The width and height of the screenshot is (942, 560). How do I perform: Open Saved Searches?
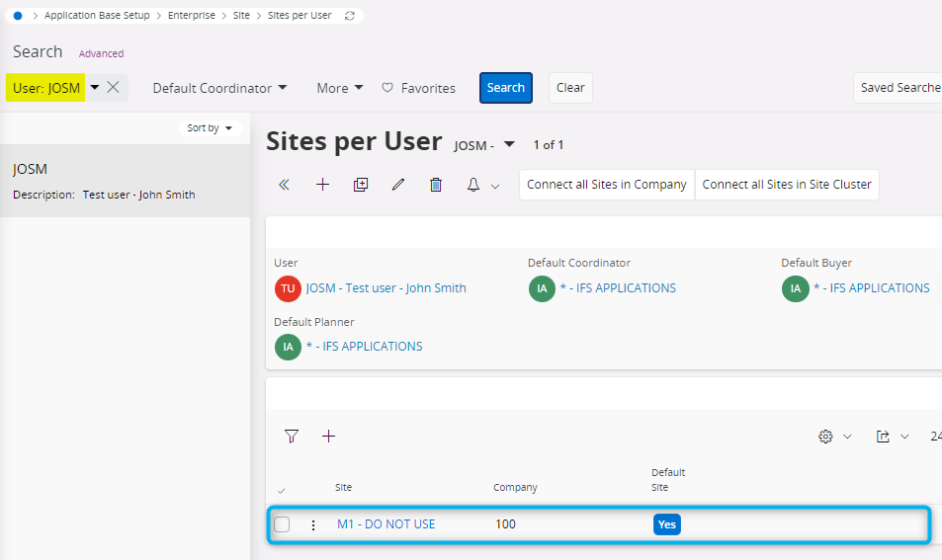point(899,88)
